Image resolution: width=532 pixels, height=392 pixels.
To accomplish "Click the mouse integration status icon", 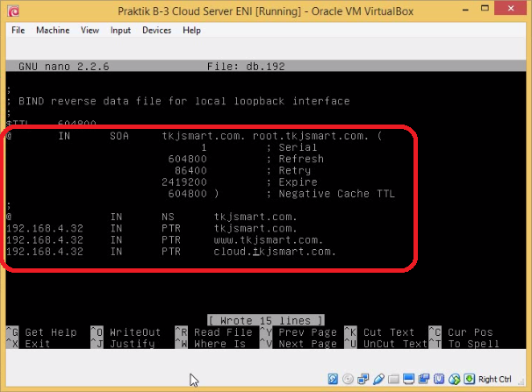I will click(454, 379).
